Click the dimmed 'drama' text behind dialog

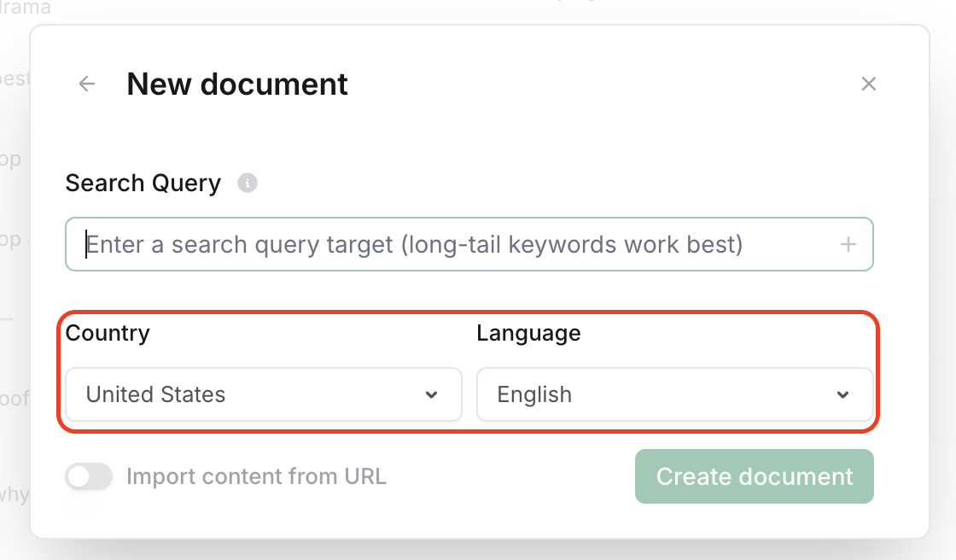click(x=26, y=9)
